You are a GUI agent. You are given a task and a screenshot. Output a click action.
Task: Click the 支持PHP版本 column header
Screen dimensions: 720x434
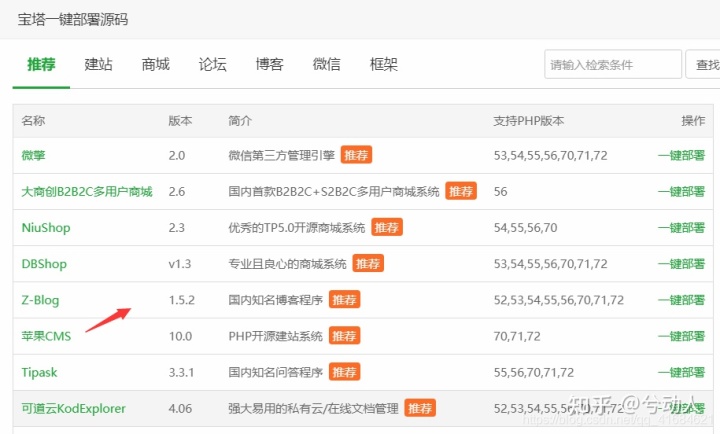coord(529,121)
